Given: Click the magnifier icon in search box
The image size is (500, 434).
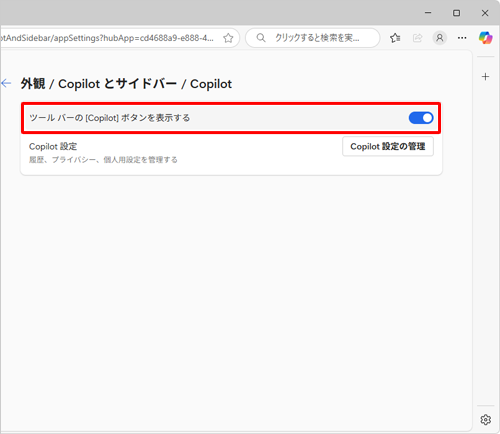Looking at the screenshot, I should point(261,38).
